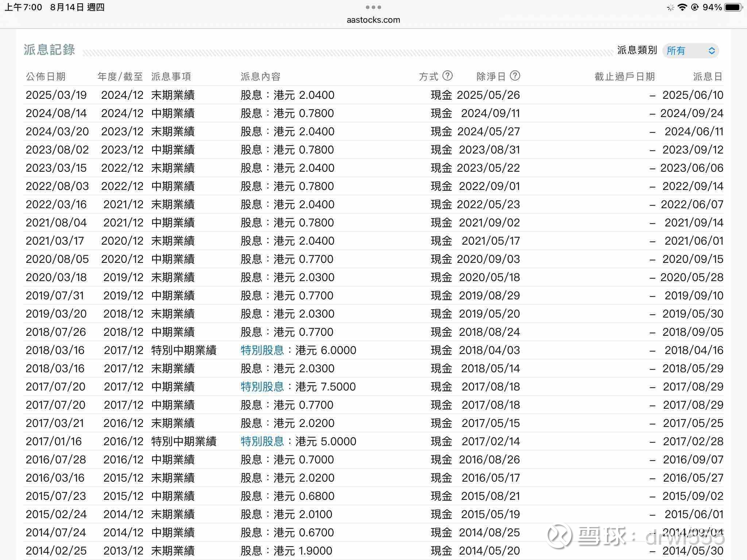Click 特別股息 link for 港元 7.5000
Image resolution: width=747 pixels, height=560 pixels.
point(262,387)
